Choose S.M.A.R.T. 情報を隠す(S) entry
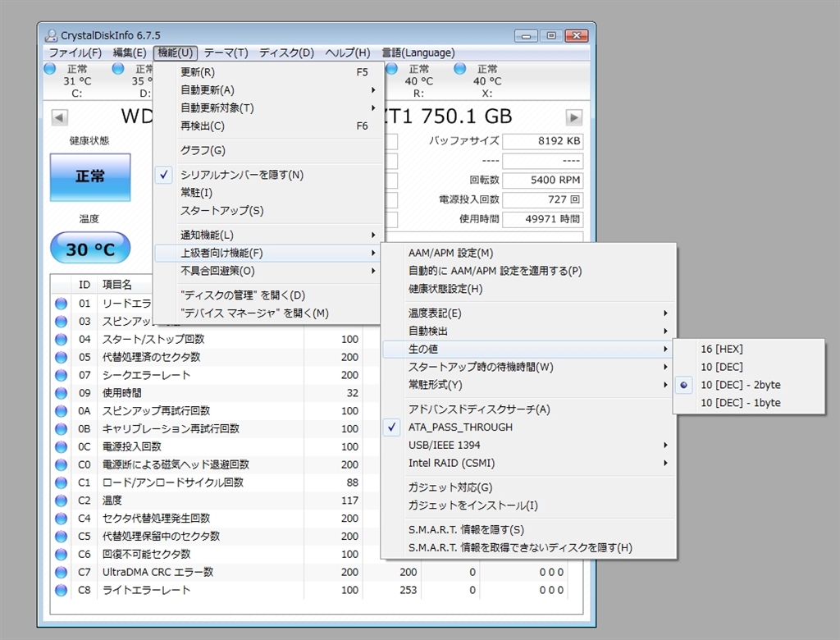Viewport: 840px width, 640px height. 527,529
